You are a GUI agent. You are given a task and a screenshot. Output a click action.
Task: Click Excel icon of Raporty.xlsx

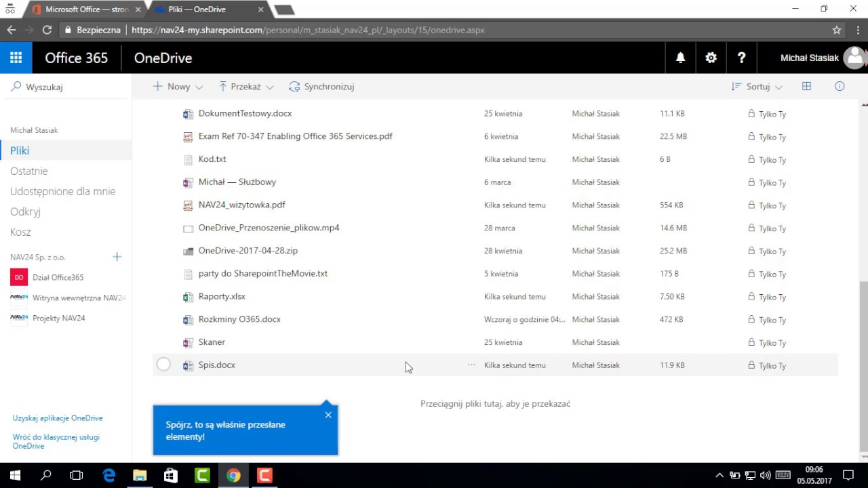click(x=188, y=297)
